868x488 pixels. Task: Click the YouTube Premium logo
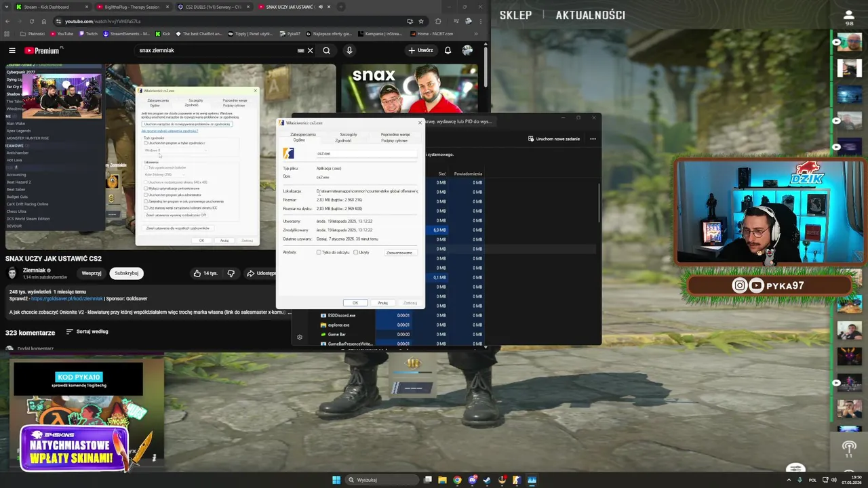pos(43,50)
